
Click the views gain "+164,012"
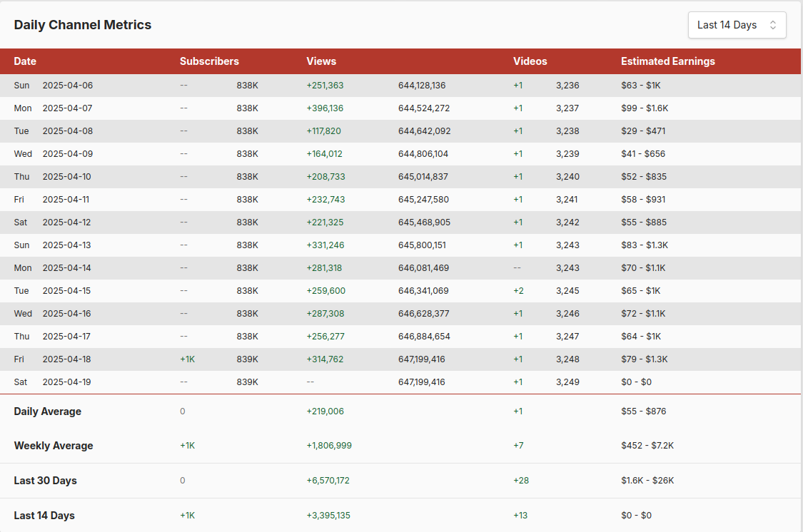325,154
